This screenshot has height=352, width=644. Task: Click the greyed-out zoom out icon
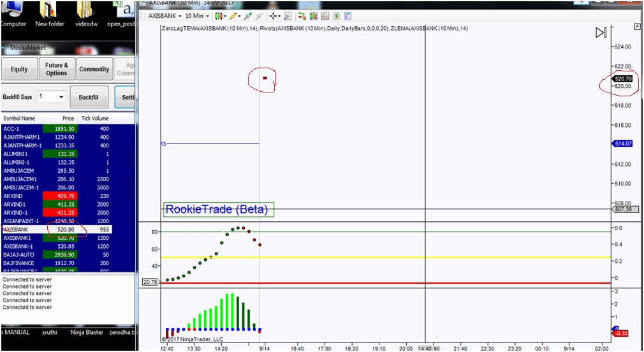click(x=259, y=16)
